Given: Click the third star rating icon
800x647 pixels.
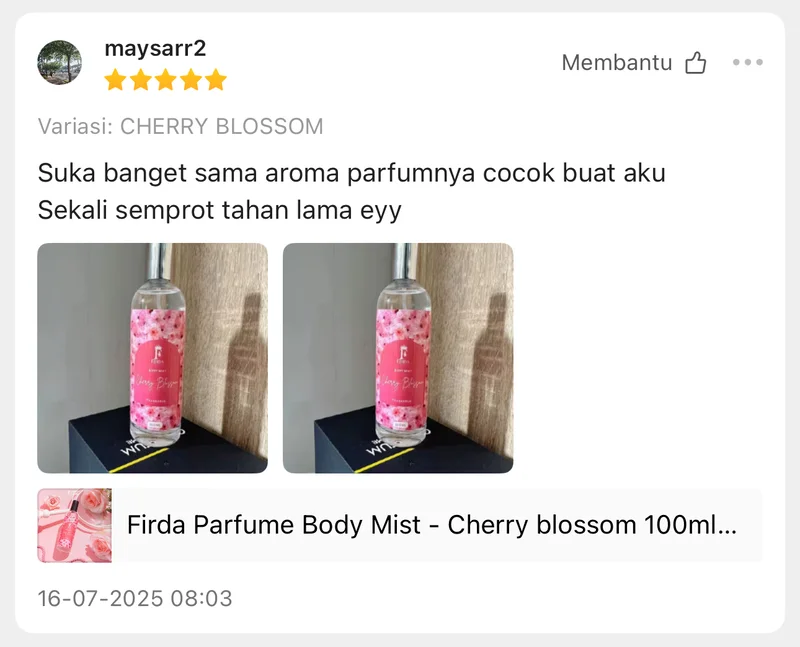Looking at the screenshot, I should pos(166,80).
